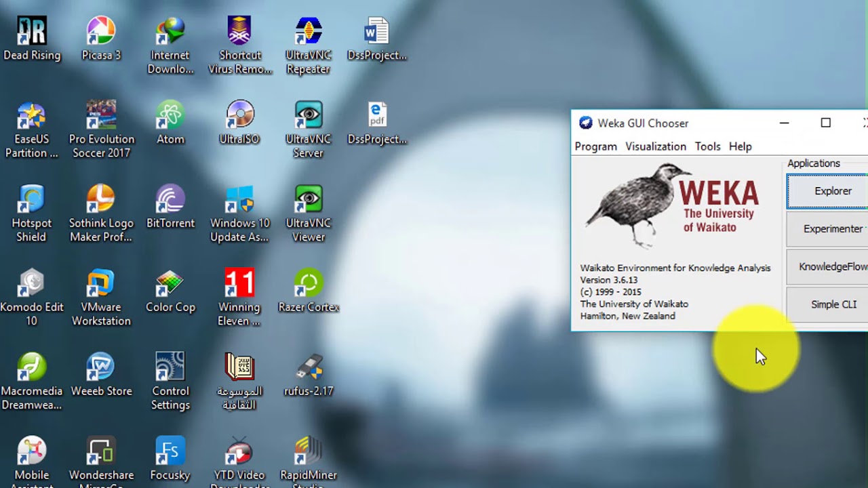Viewport: 868px width, 488px height.
Task: Select the Mobile Assistant desktop icon
Action: [x=32, y=461]
